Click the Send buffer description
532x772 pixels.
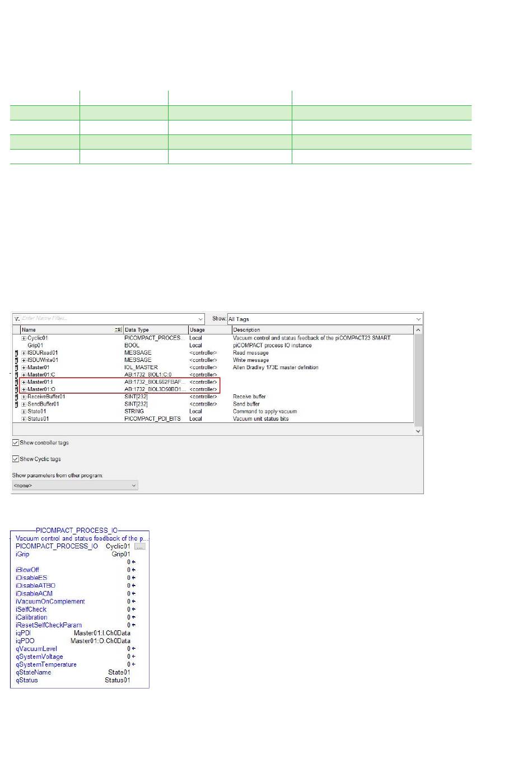point(246,404)
